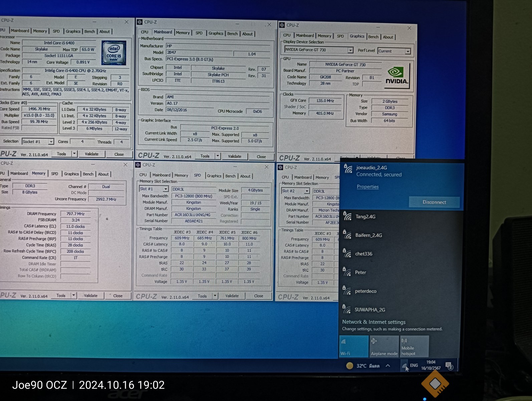Toggle the Airplane mode tile

[x=384, y=347]
